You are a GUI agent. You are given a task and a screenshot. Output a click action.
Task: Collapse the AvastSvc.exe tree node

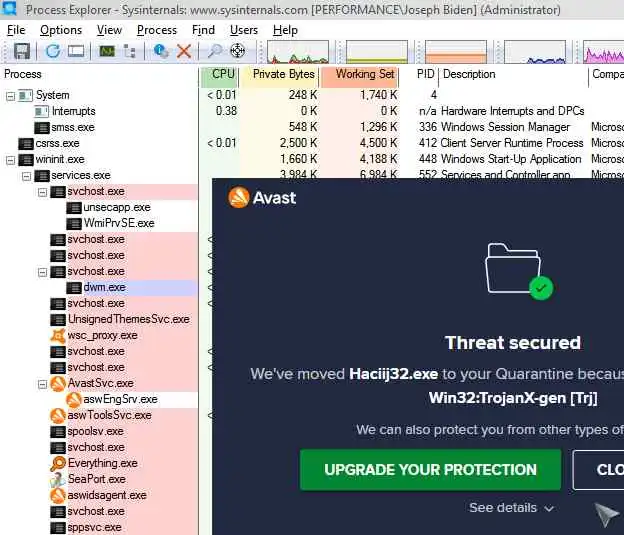coord(42,384)
